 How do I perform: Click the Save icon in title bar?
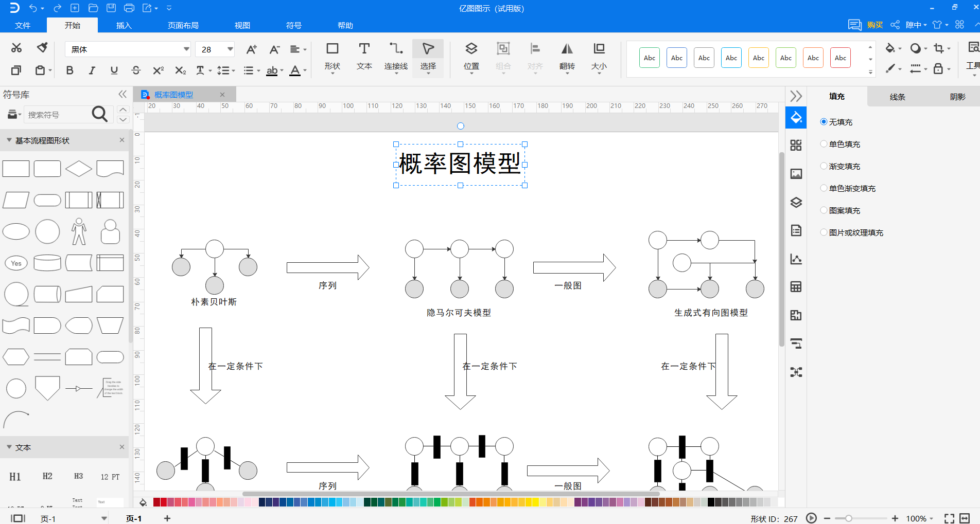111,8
